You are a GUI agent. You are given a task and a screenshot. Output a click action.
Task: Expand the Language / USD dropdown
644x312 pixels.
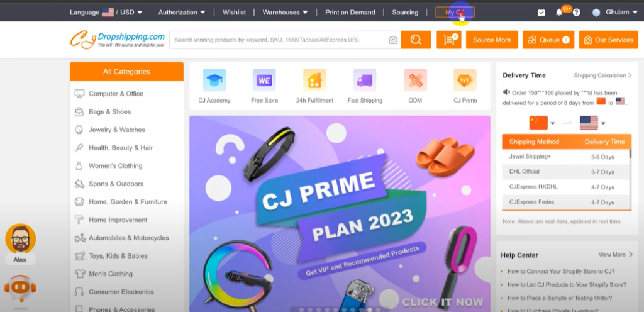coord(106,13)
